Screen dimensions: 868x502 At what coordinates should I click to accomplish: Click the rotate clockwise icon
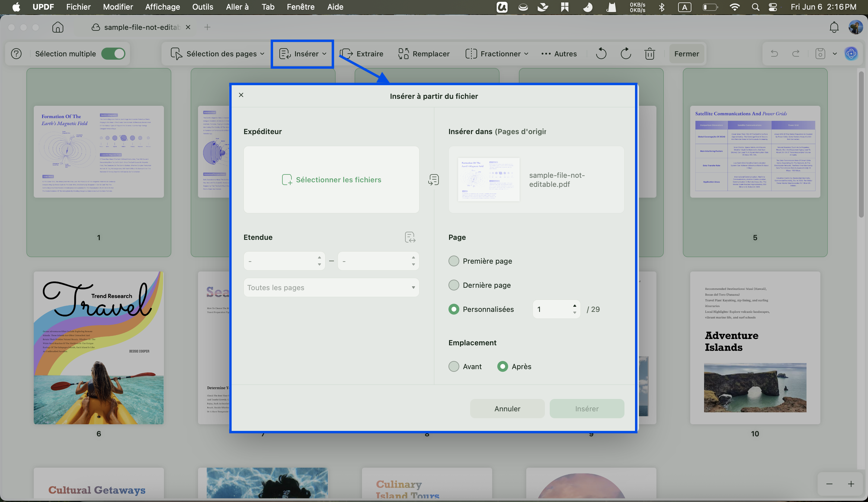click(625, 54)
